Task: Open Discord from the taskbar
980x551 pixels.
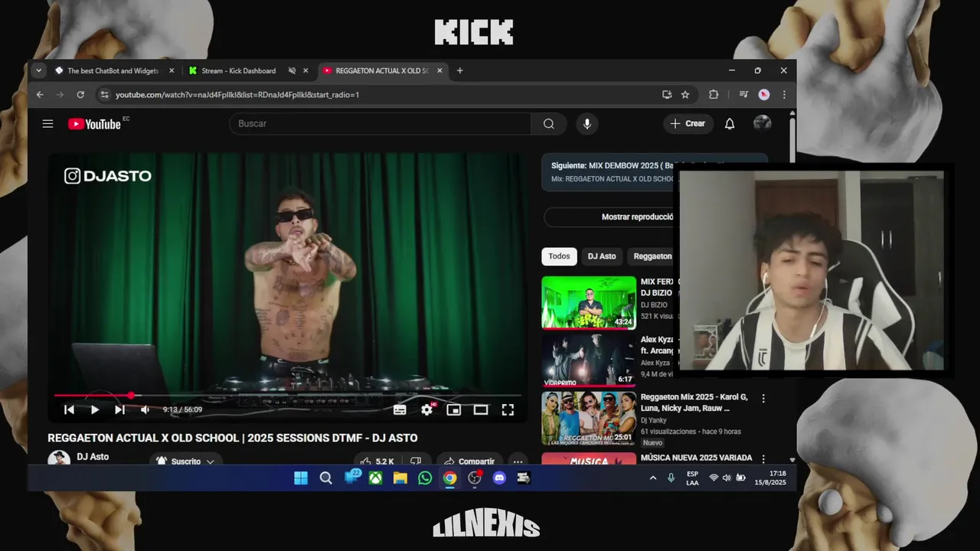Action: 499,478
